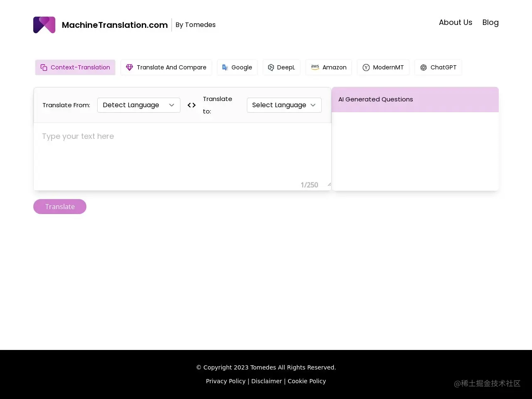
Task: Focus the 'Type your text here' box
Action: 182,155
